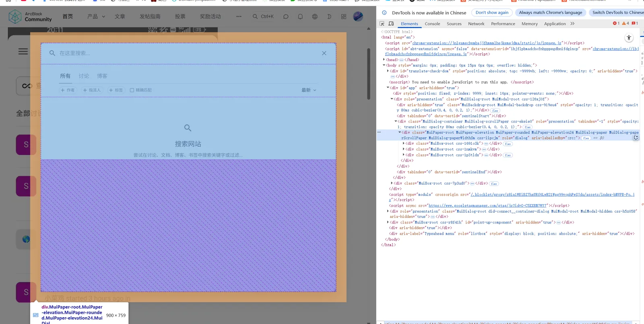Expand the css-1p3tldx MuiBox div
The width and height of the screenshot is (644, 324).
(x=403, y=155)
